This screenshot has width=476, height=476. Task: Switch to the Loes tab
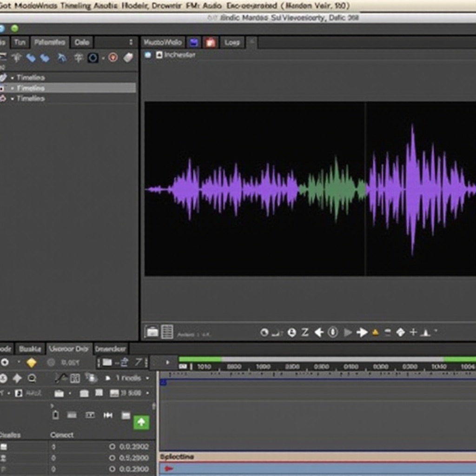[232, 42]
